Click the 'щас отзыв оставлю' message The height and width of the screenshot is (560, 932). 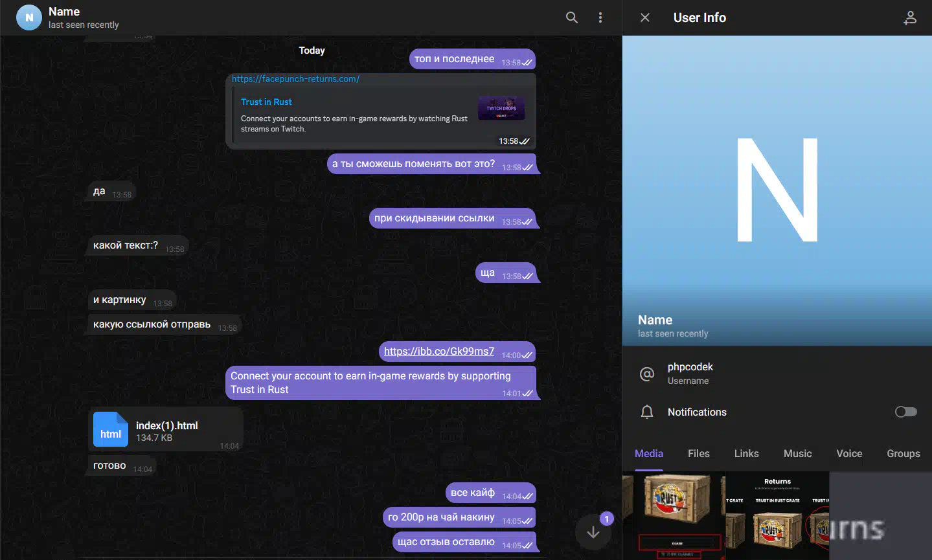pos(464,542)
